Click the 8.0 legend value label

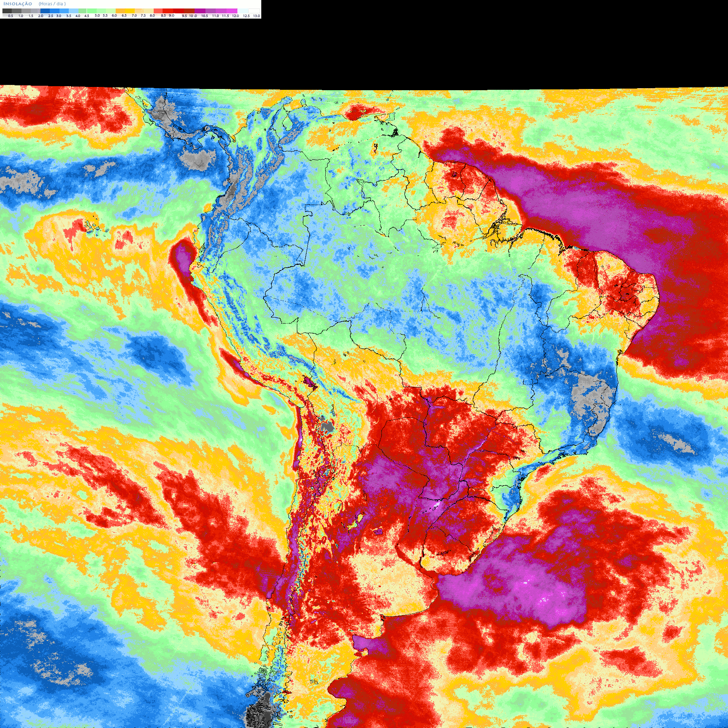(152, 15)
